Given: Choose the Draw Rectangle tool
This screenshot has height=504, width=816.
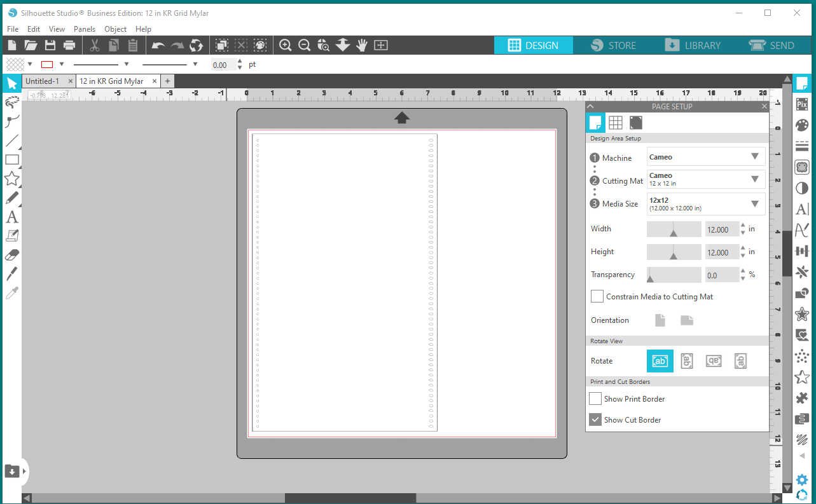Looking at the screenshot, I should tap(13, 160).
